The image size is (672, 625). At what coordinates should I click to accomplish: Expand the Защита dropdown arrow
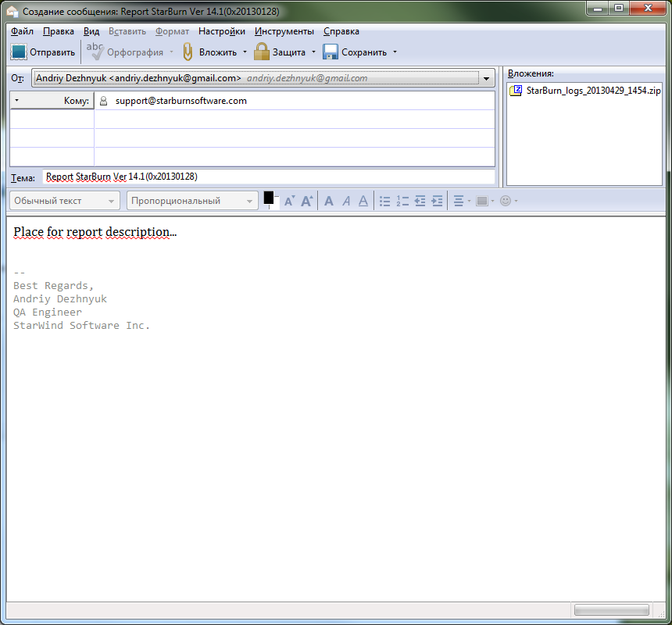[313, 52]
